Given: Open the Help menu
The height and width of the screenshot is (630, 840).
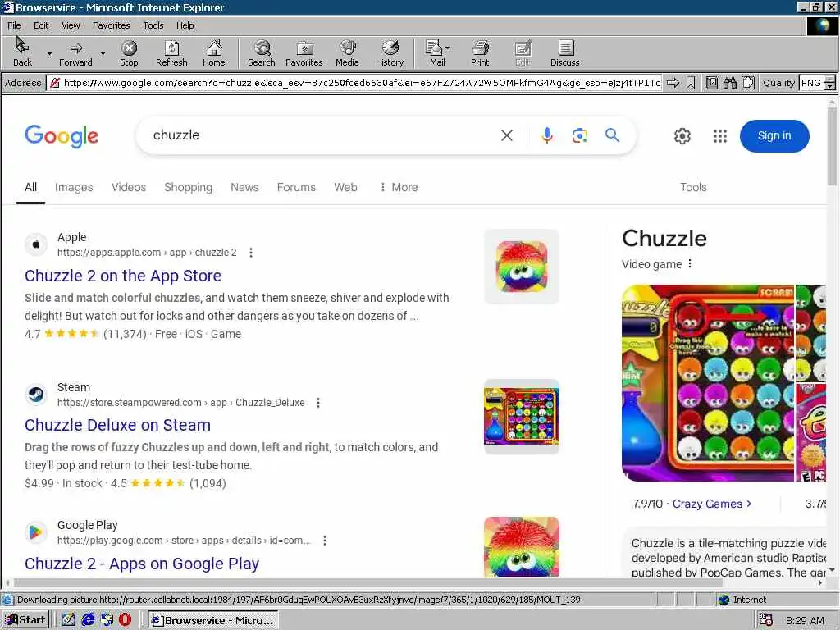Looking at the screenshot, I should (x=185, y=25).
